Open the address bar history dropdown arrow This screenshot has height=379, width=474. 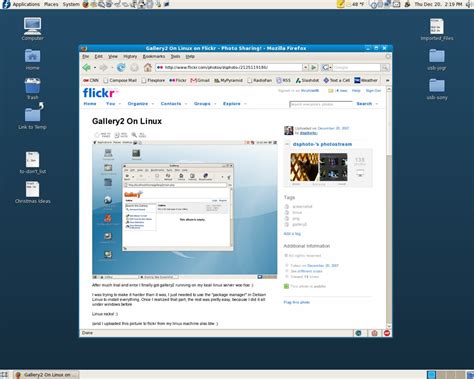(305, 67)
